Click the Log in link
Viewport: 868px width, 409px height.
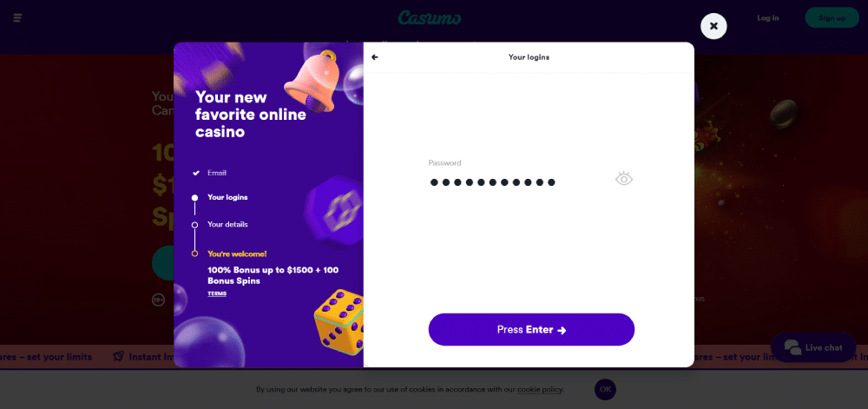(x=768, y=17)
